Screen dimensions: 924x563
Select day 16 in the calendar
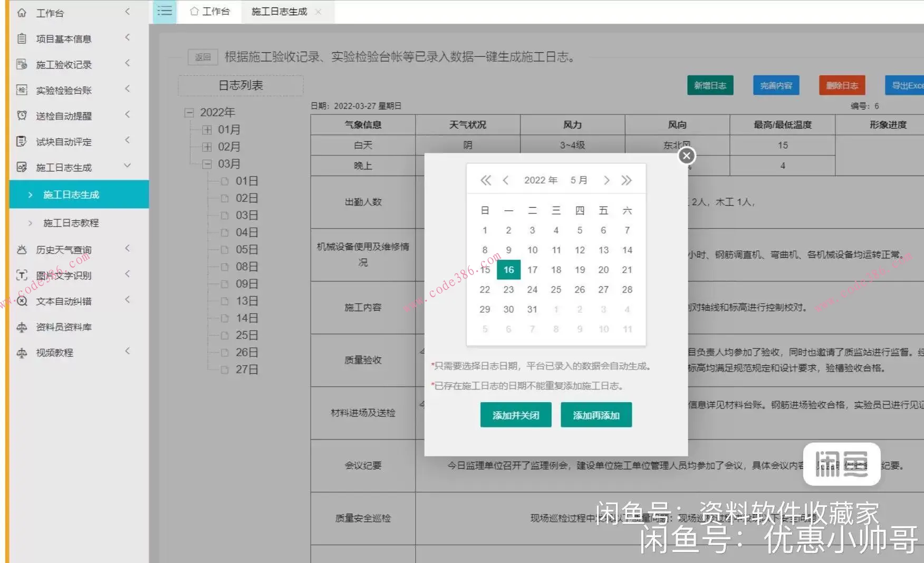(x=508, y=269)
